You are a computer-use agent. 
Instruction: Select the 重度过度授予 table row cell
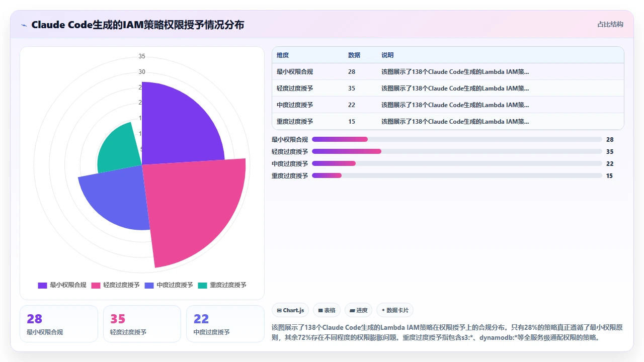pos(295,122)
